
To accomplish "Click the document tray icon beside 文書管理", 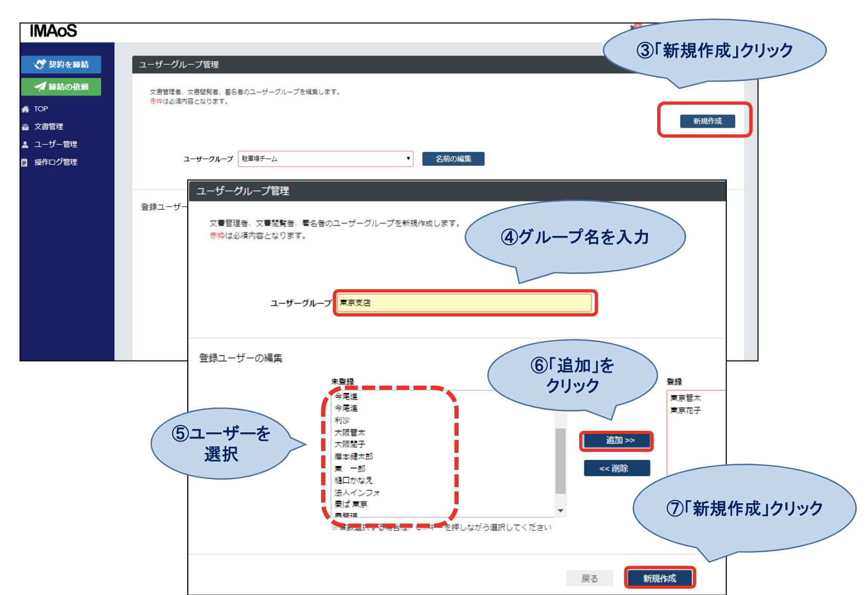I will (x=25, y=126).
